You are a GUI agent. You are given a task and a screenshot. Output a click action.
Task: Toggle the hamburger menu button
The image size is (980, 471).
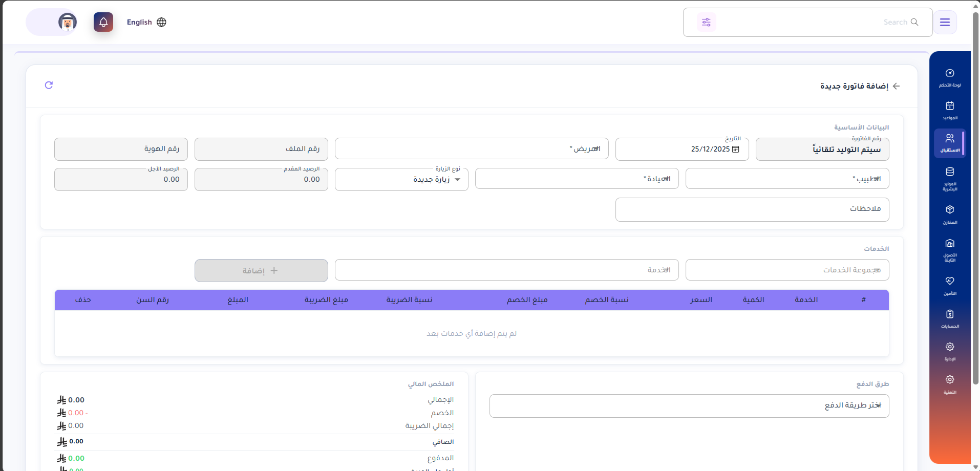tap(945, 22)
